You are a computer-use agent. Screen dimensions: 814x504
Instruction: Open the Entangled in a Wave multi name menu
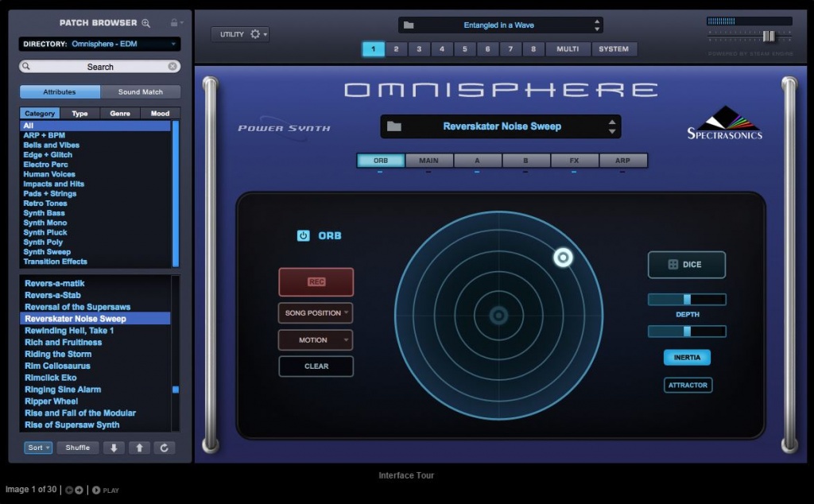498,25
